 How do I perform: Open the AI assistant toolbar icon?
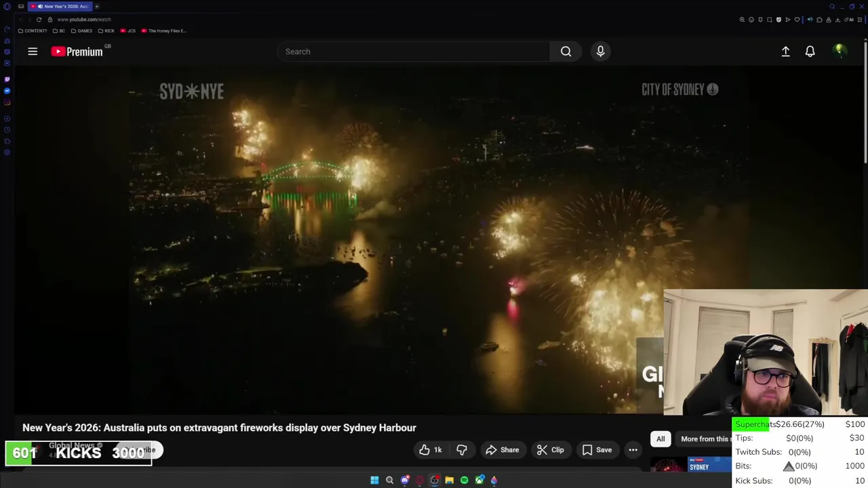[x=850, y=20]
